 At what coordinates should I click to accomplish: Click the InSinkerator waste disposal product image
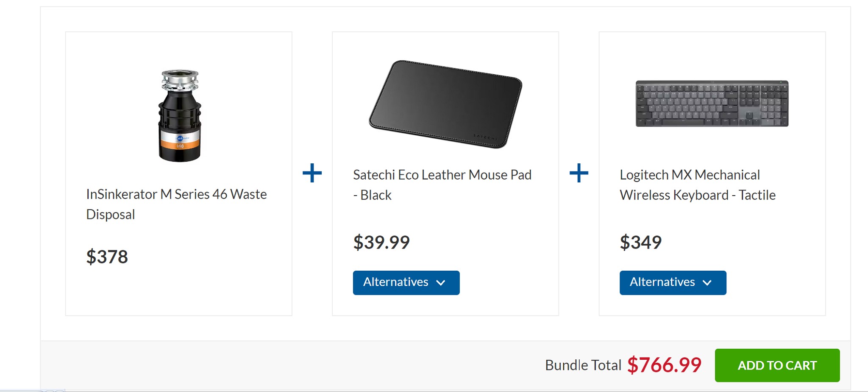[x=179, y=115]
